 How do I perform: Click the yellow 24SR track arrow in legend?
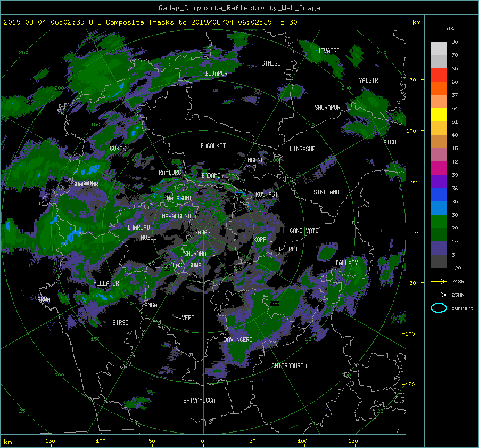coord(439,281)
